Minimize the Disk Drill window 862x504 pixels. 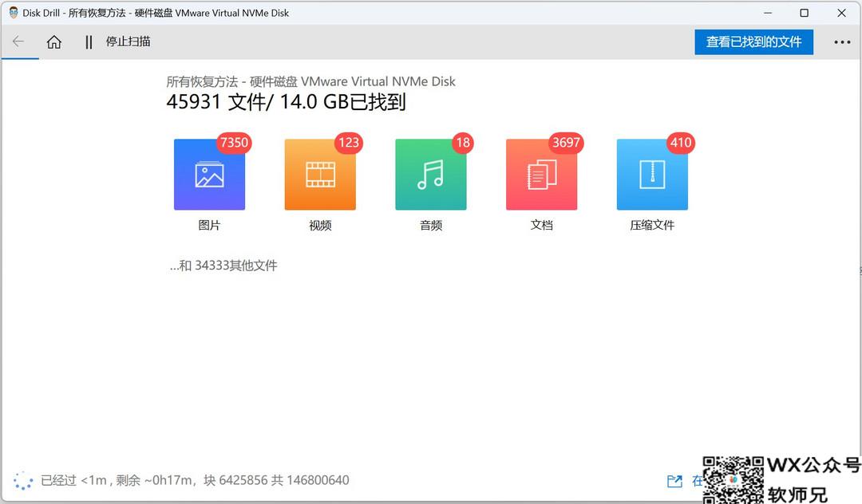(768, 13)
